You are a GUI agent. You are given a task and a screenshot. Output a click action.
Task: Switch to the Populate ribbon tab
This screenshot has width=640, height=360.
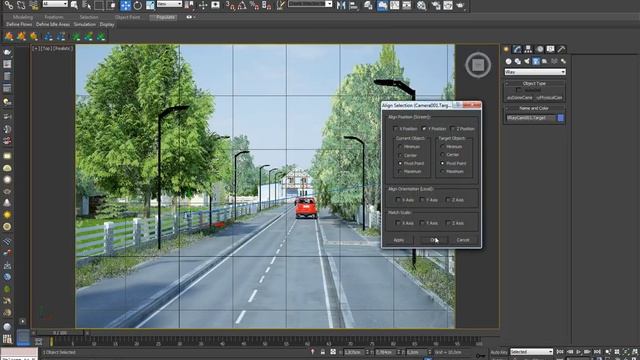(165, 17)
